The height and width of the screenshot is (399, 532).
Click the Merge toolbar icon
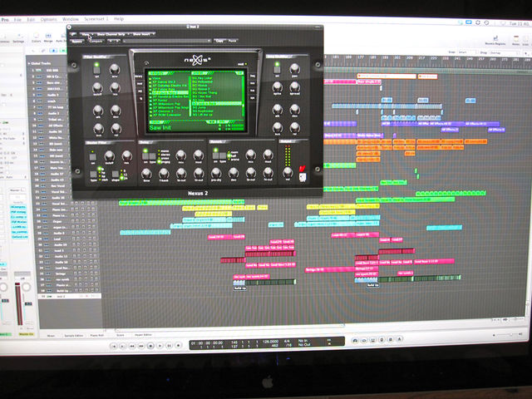point(48,37)
